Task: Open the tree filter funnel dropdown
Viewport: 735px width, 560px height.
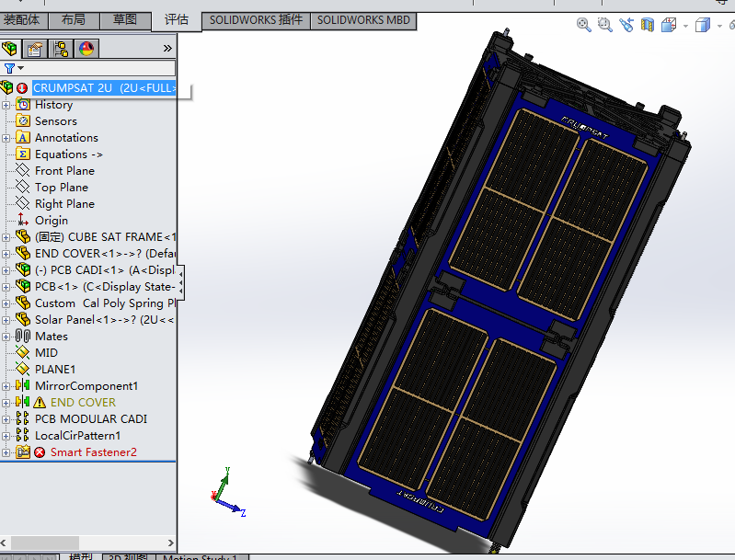Action: click(13, 68)
